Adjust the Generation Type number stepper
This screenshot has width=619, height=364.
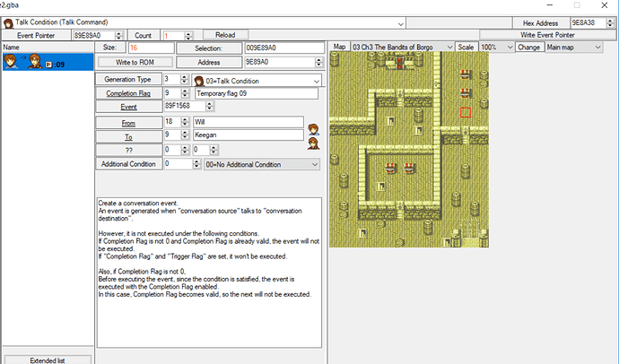tap(185, 79)
